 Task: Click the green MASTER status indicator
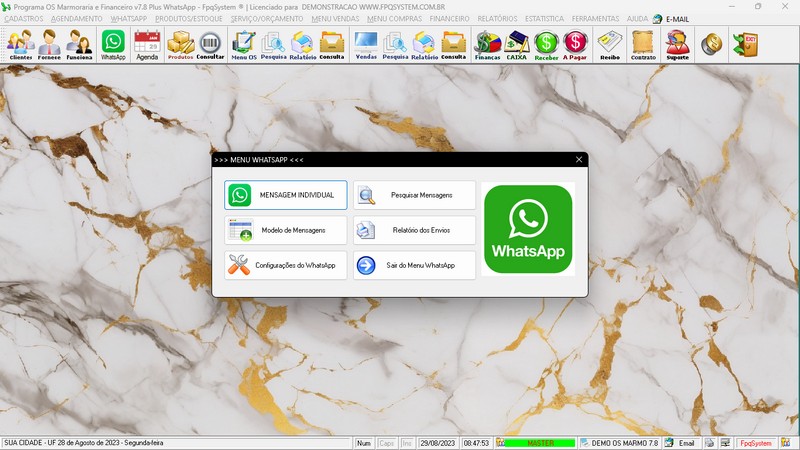(540, 443)
